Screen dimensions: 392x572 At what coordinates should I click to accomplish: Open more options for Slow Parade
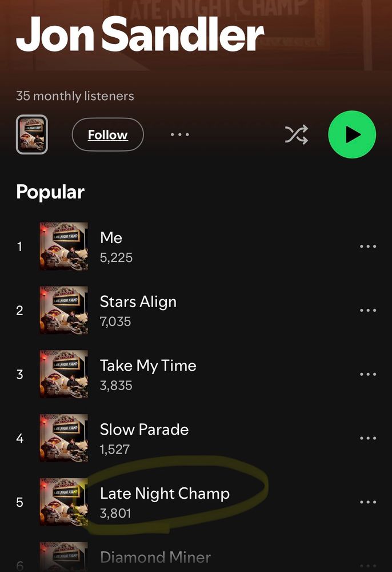[368, 438]
